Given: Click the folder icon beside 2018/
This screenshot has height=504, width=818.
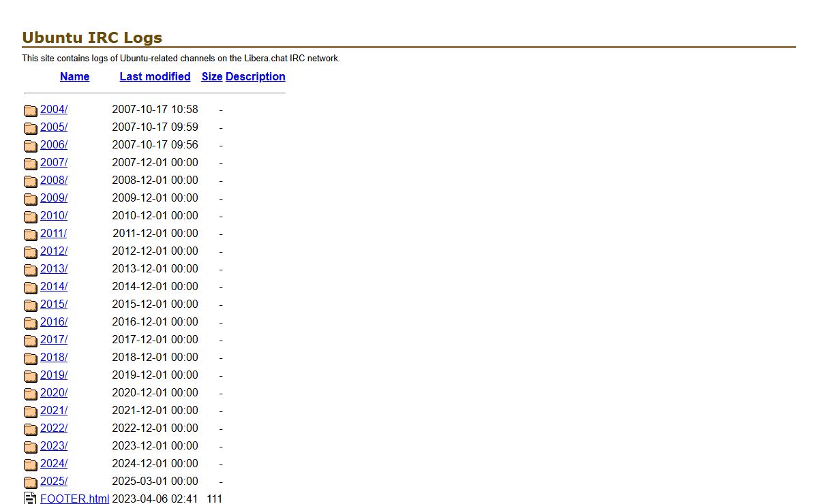Looking at the screenshot, I should click(x=31, y=358).
